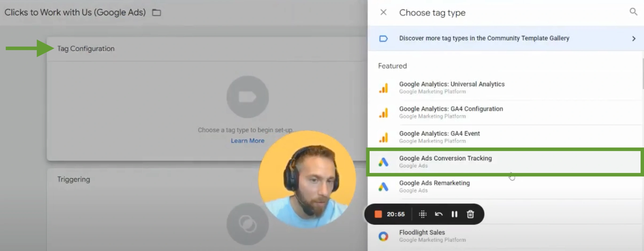Click the Featured section label
Viewport: 644px width, 251px height.
tap(392, 66)
